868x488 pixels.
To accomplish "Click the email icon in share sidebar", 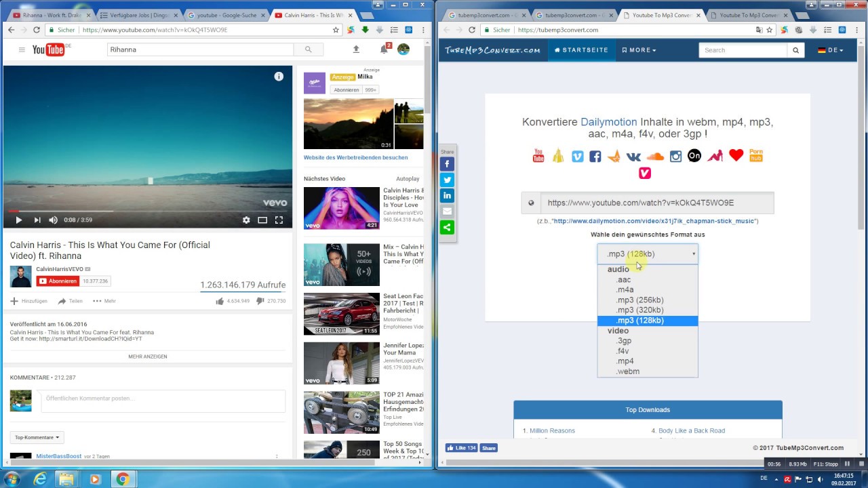I will 447,211.
